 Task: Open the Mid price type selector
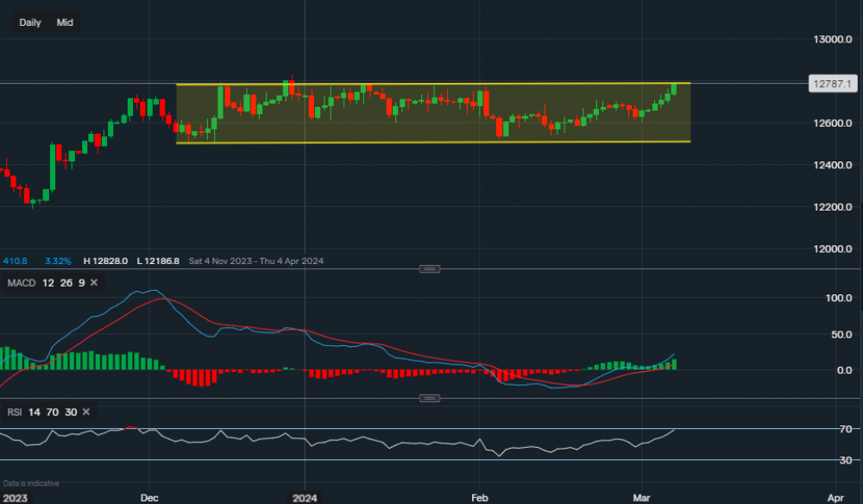[x=65, y=22]
